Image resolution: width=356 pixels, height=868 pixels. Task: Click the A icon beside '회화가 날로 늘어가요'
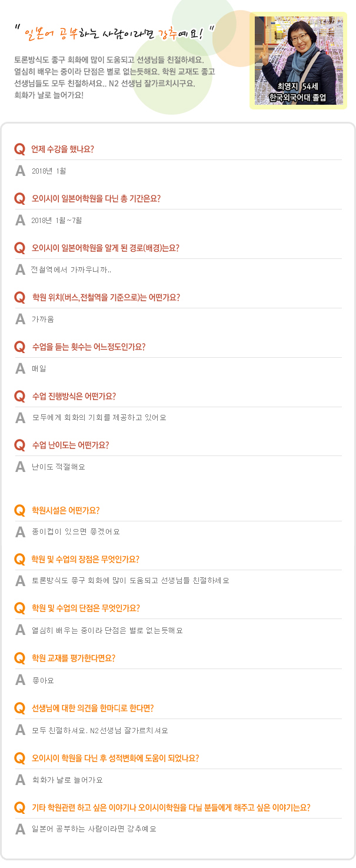pos(20,780)
